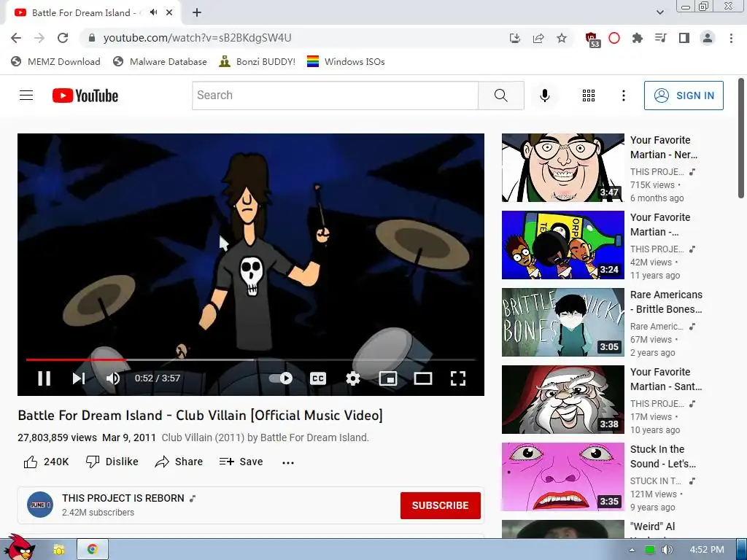Image resolution: width=747 pixels, height=560 pixels.
Task: Open the player settings gear
Action: click(353, 378)
